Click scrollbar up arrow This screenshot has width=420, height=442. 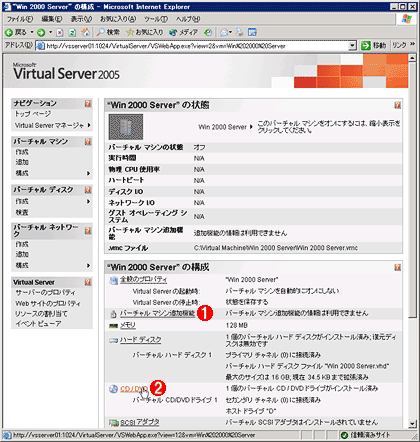(412, 58)
